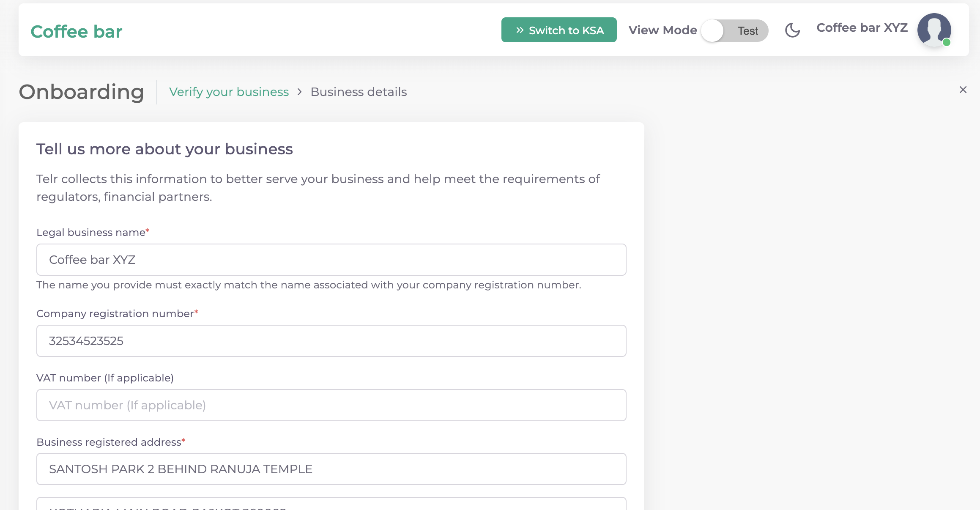Click the green online status dot
The image size is (980, 510).
947,42
